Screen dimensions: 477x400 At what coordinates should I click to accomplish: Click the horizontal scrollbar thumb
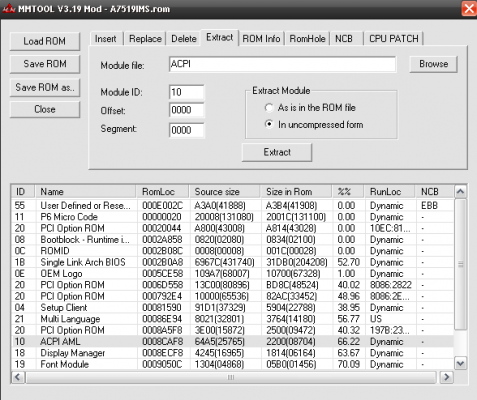click(x=231, y=377)
